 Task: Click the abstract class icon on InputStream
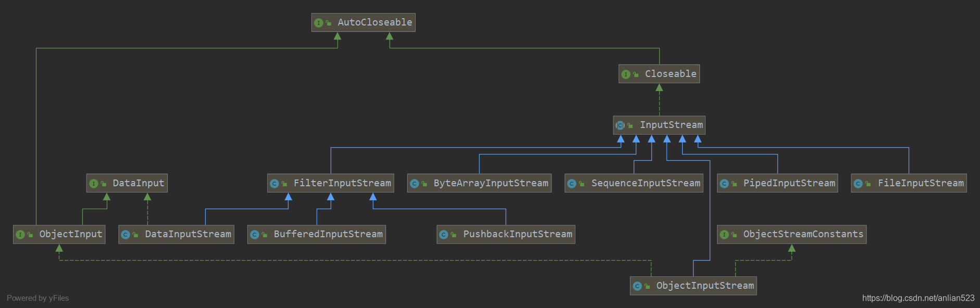pos(620,125)
